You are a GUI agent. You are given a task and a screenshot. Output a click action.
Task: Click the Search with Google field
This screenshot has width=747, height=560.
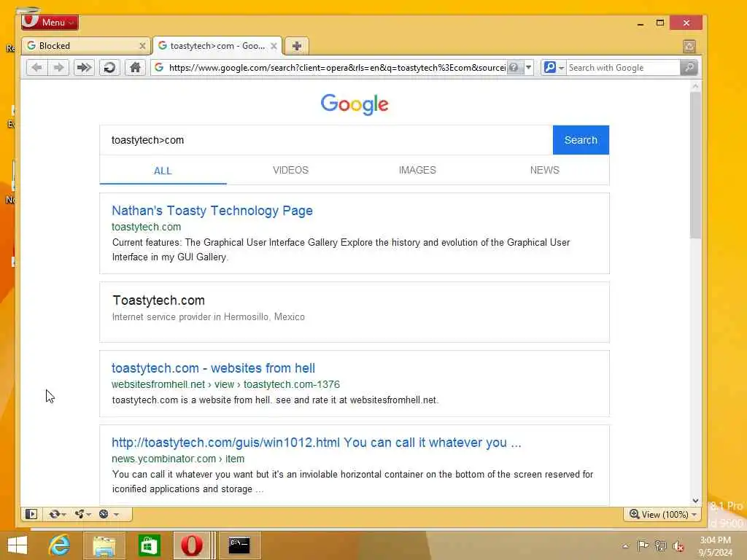[623, 68]
